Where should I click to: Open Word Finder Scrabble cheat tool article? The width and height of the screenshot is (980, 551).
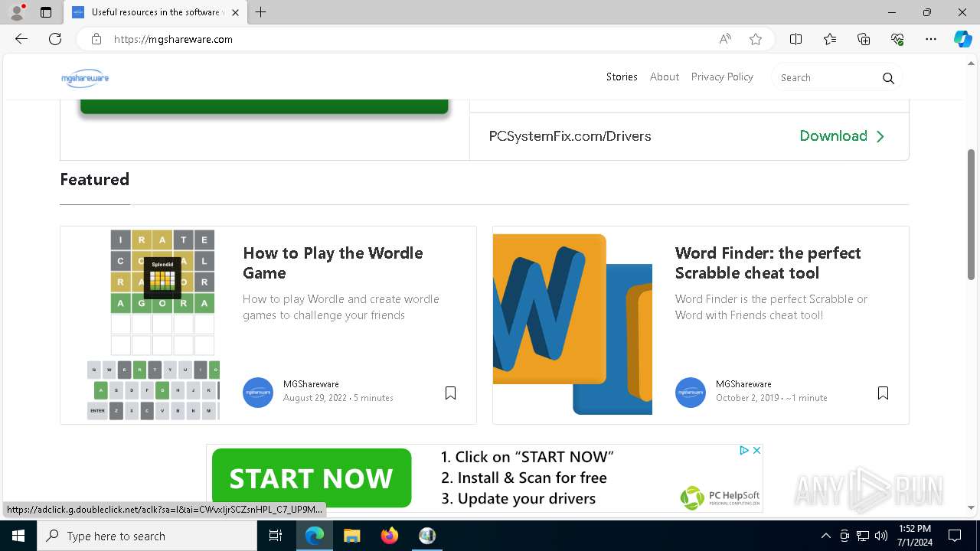pyautogui.click(x=768, y=262)
